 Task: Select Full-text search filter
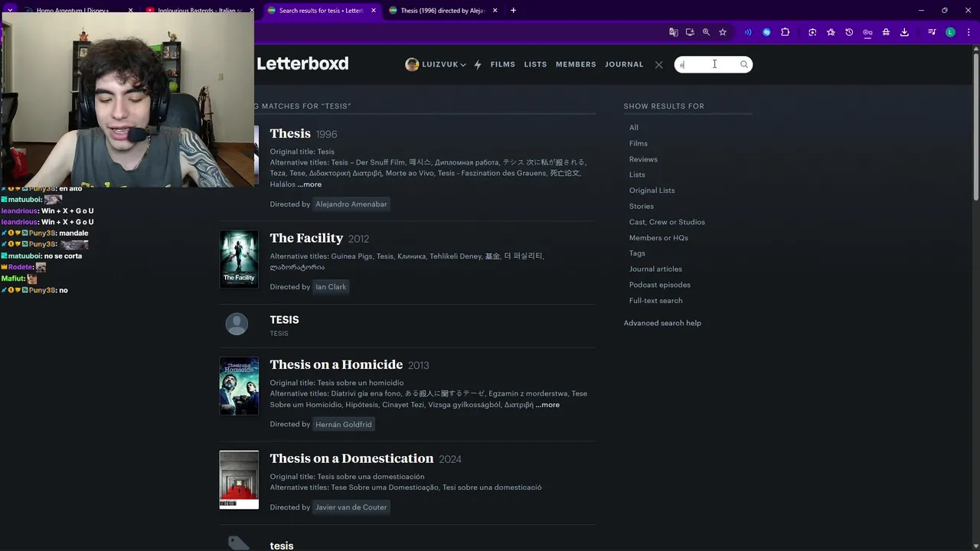click(656, 301)
